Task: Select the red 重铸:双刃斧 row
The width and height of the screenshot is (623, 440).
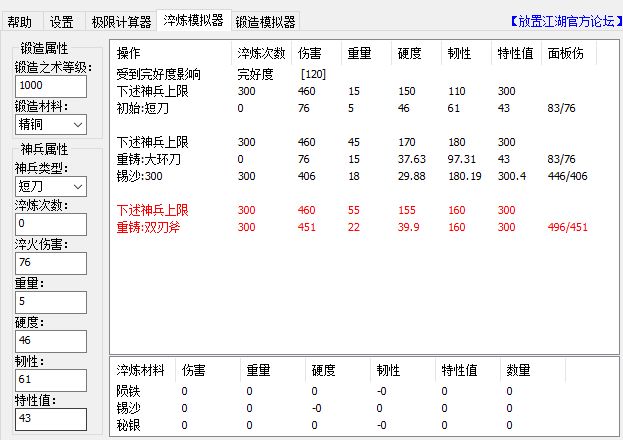Action: pos(354,227)
